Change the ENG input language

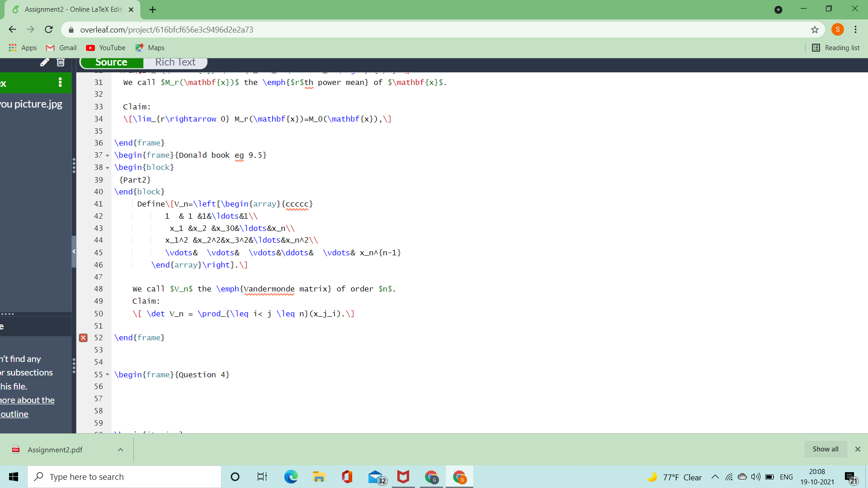786,477
